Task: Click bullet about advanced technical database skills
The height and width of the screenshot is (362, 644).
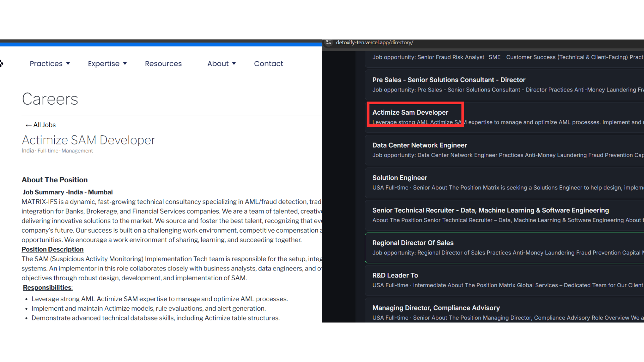Action: point(156,318)
